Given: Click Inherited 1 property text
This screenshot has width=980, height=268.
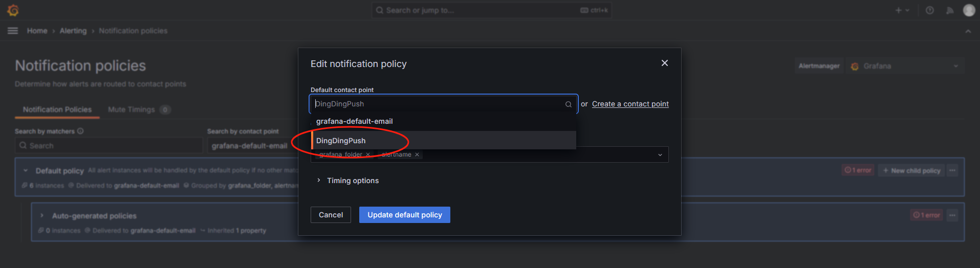Looking at the screenshot, I should click(233, 231).
